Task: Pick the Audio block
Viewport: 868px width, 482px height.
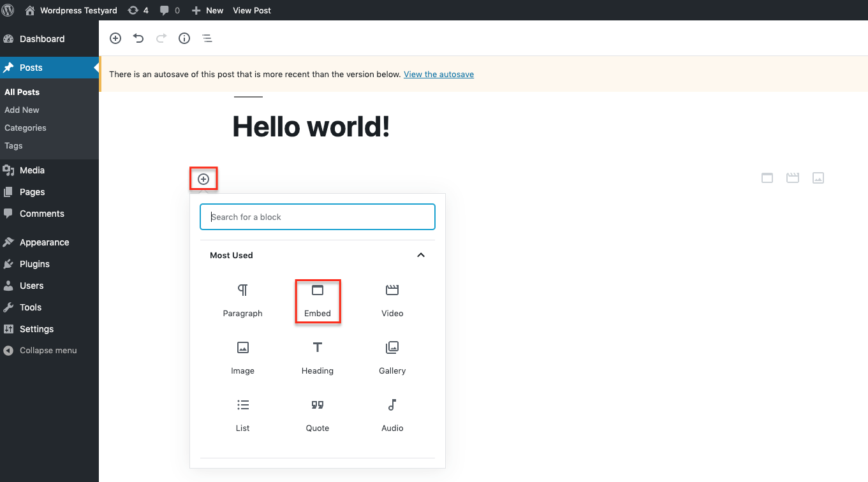Action: 392,415
